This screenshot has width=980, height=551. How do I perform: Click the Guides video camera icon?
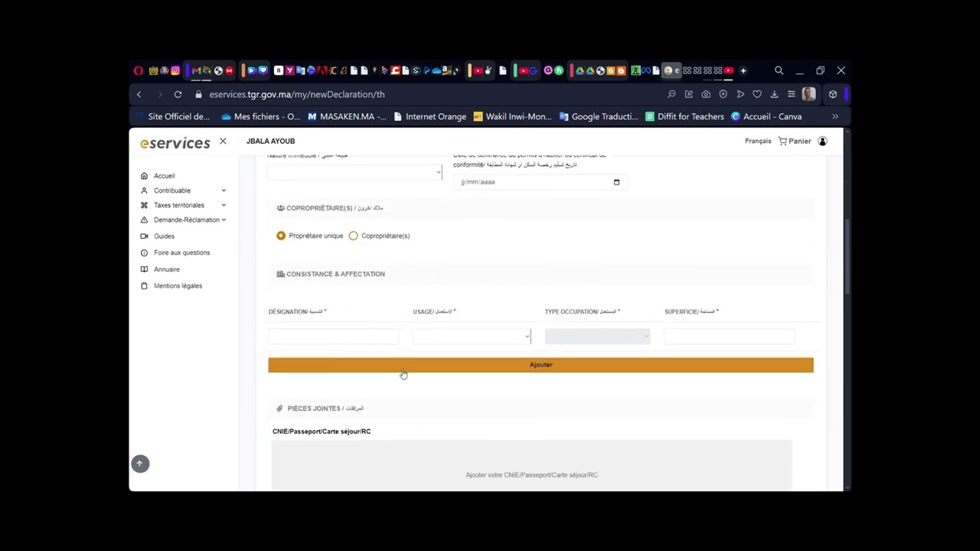[x=144, y=236]
